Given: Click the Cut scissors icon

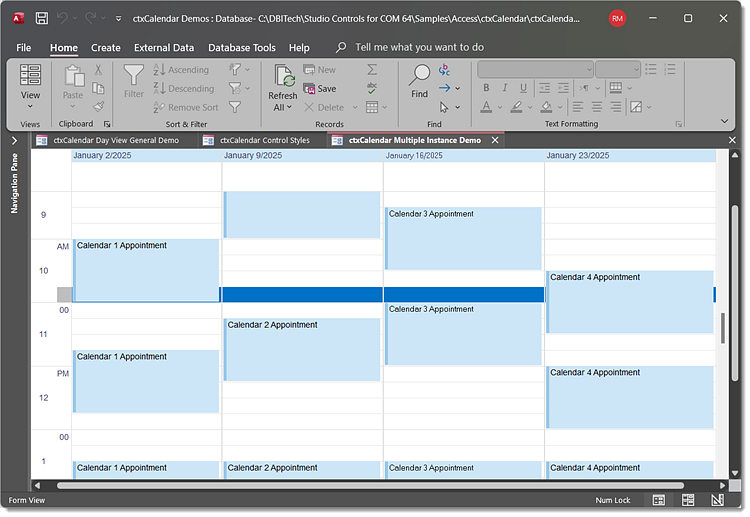Looking at the screenshot, I should (x=98, y=70).
